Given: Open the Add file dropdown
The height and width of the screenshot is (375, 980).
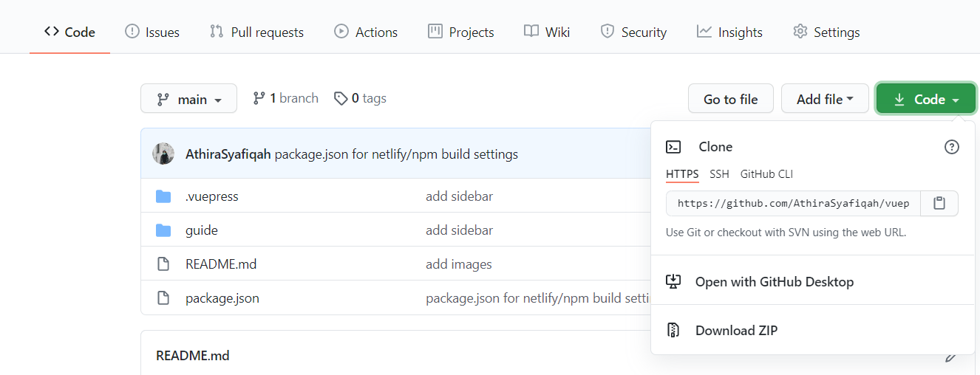Looking at the screenshot, I should tap(825, 99).
